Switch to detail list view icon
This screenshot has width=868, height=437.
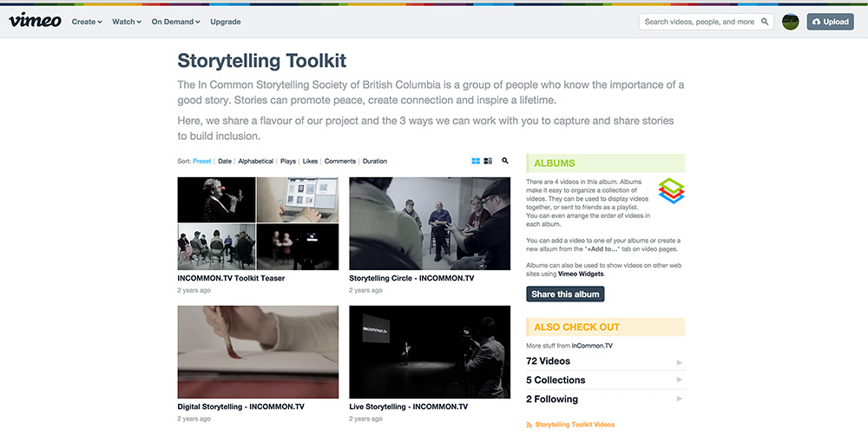(x=488, y=162)
